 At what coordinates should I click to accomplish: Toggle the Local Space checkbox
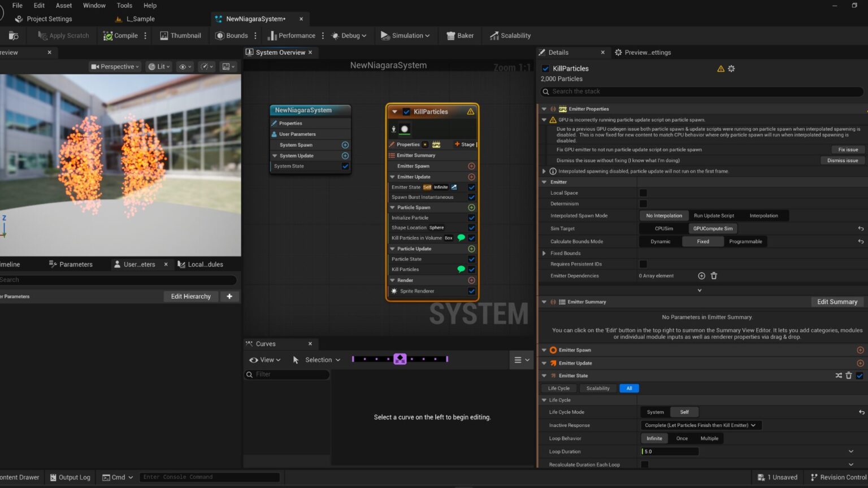click(643, 193)
